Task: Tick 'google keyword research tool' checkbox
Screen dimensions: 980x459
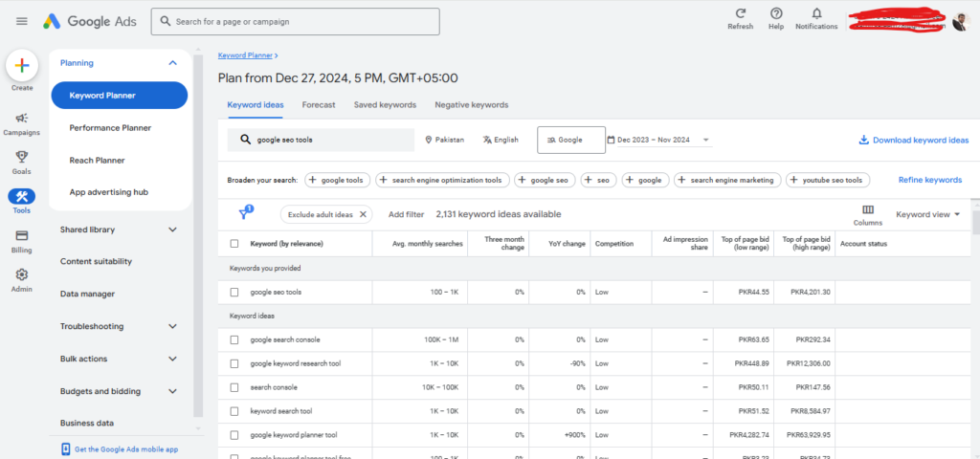Action: (234, 363)
